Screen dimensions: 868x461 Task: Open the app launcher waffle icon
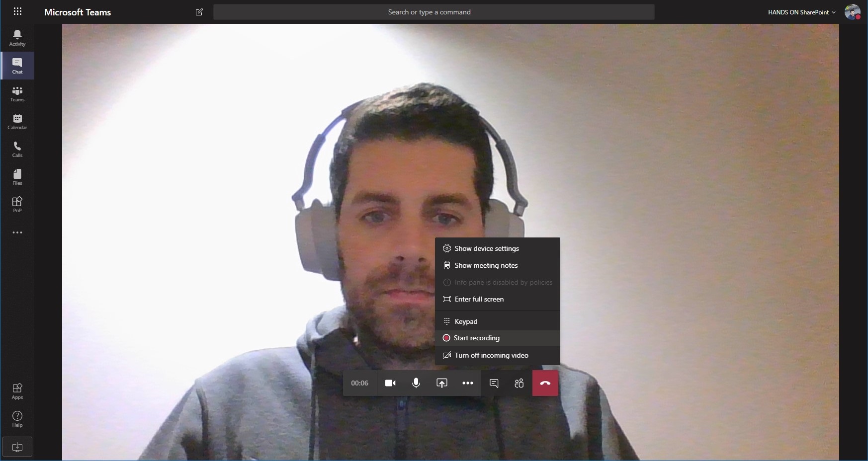[17, 11]
